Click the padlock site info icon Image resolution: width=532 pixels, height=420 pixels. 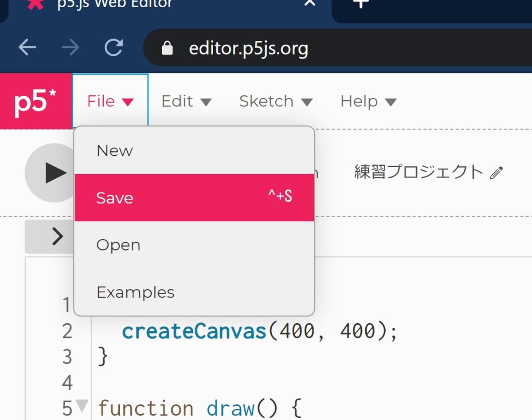pyautogui.click(x=167, y=48)
